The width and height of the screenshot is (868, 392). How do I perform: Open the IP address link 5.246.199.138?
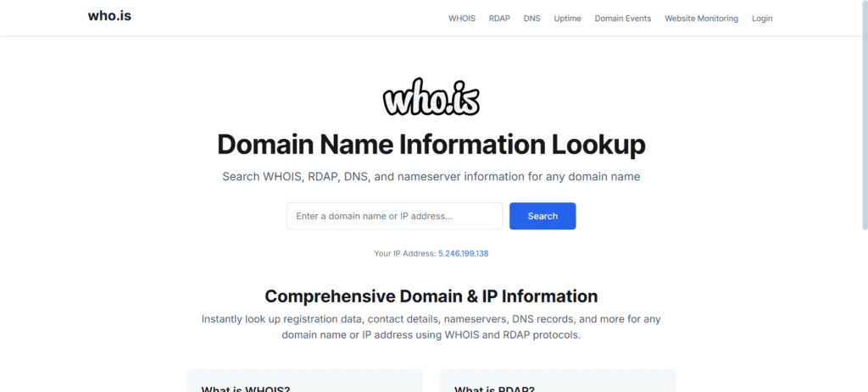click(x=464, y=254)
